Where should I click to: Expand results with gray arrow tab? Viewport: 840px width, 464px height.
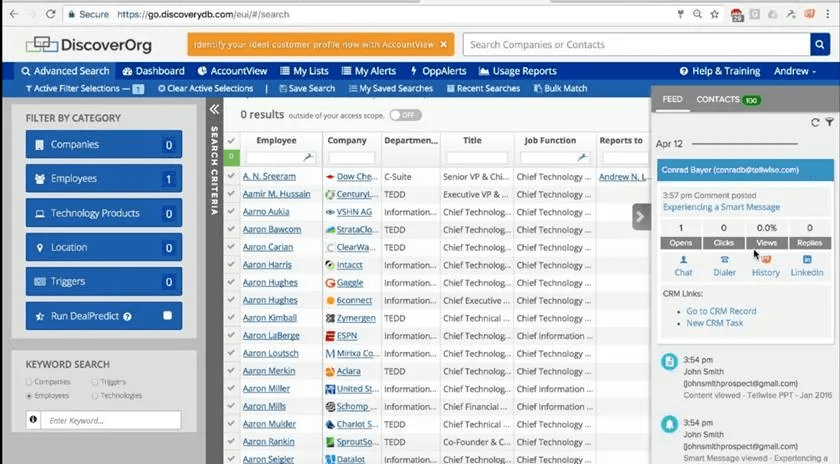641,216
